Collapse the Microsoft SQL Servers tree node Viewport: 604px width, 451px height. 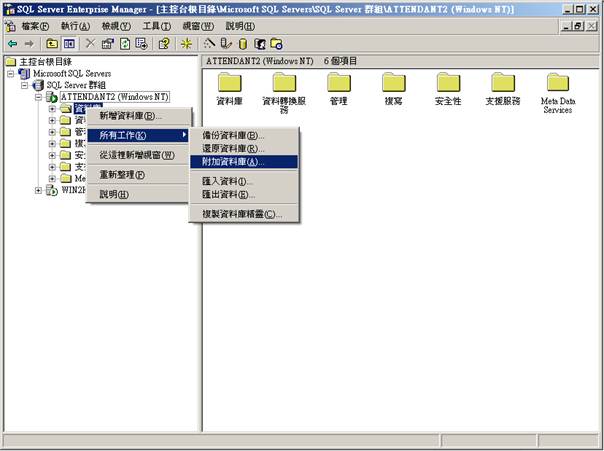(x=11, y=73)
